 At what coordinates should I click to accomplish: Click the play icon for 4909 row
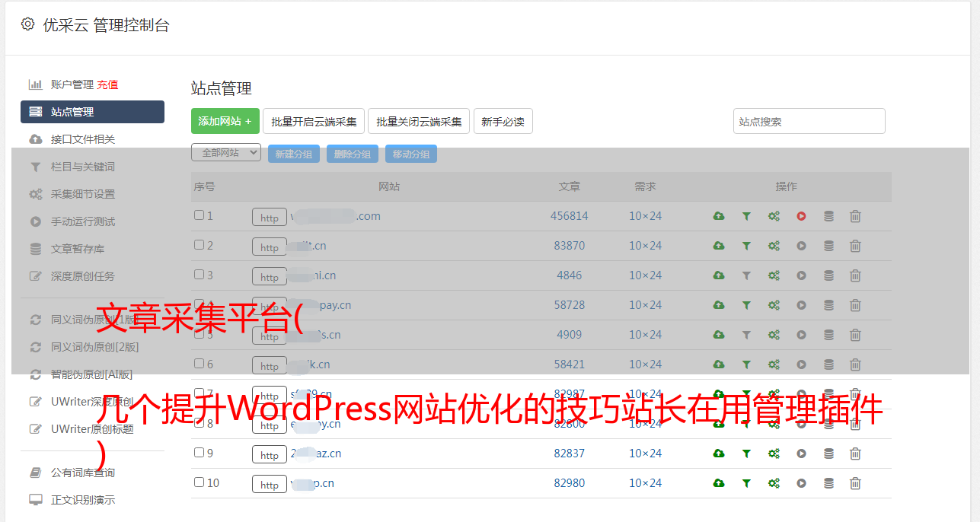tap(801, 335)
